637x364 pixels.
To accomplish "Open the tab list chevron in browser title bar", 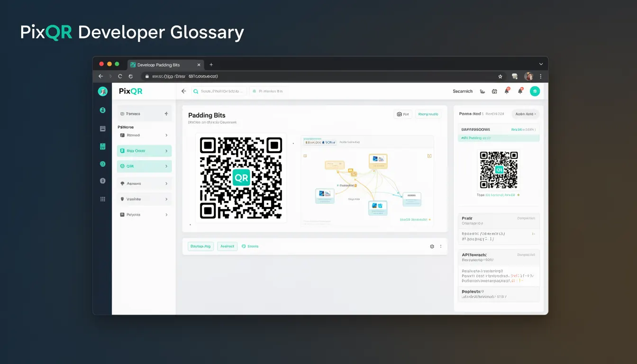I will pos(541,64).
